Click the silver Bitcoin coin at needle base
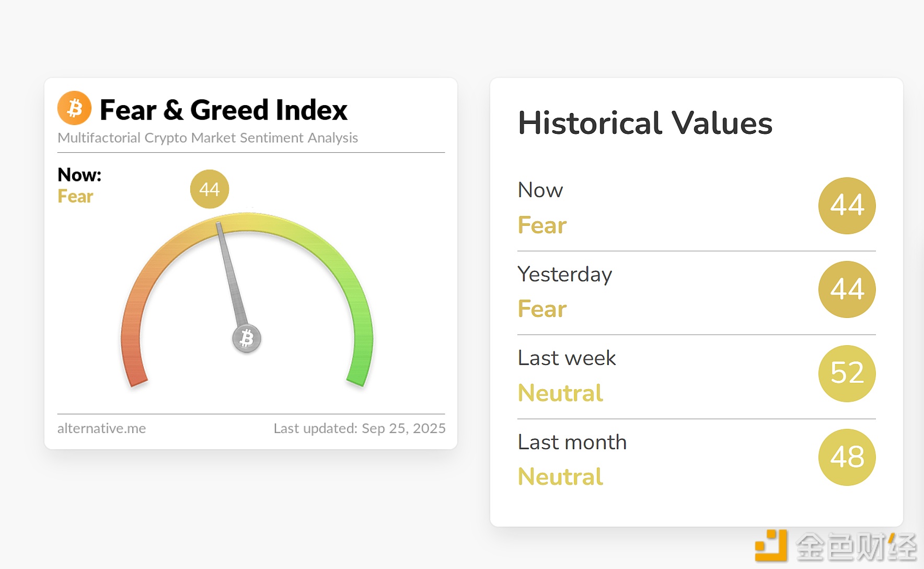The height and width of the screenshot is (569, 924). [x=247, y=338]
